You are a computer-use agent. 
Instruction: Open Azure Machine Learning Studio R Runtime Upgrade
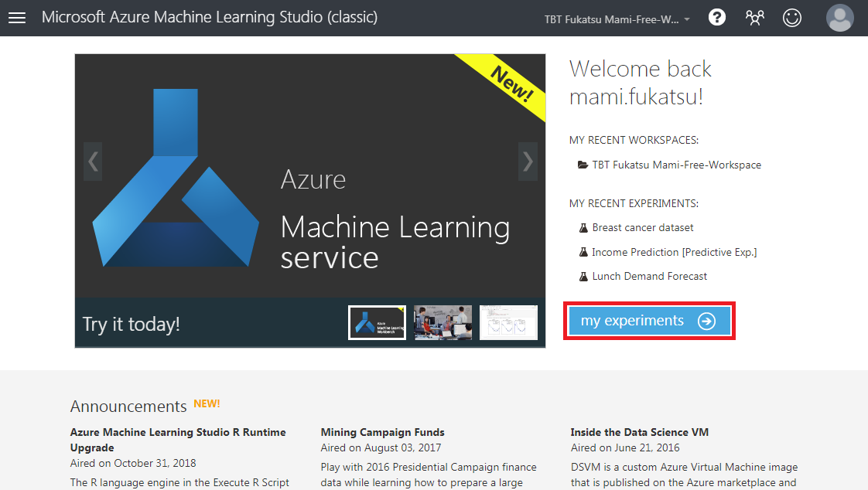point(178,440)
